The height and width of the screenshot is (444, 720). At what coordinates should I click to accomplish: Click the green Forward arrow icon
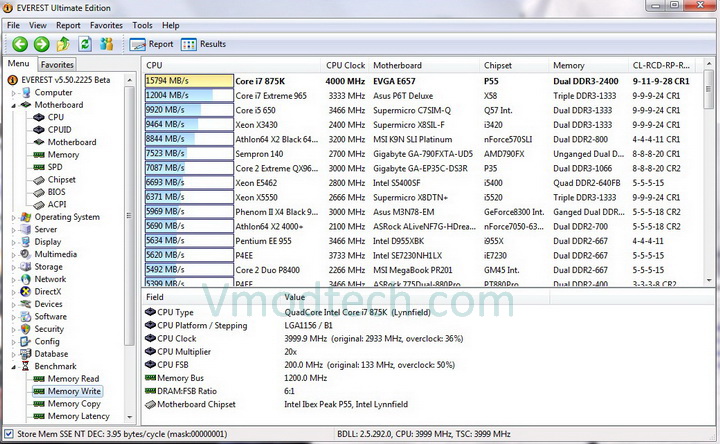click(41, 44)
